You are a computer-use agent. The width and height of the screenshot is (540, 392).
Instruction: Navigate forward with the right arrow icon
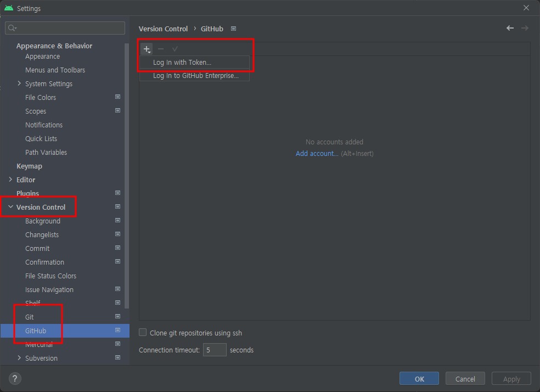point(525,28)
